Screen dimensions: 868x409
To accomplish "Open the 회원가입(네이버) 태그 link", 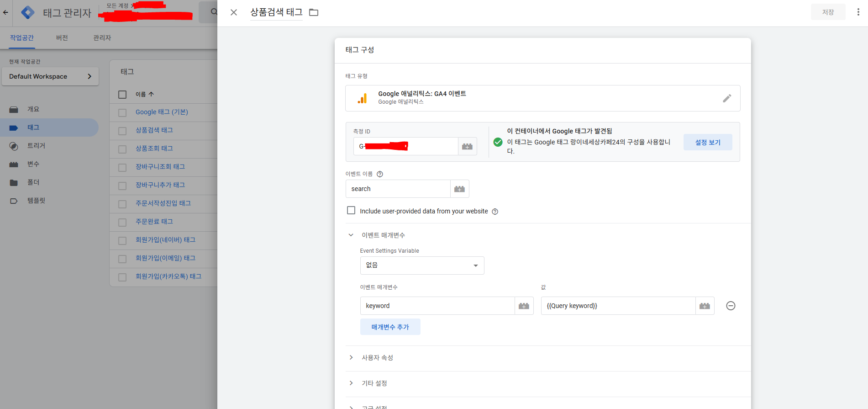I will (x=165, y=240).
